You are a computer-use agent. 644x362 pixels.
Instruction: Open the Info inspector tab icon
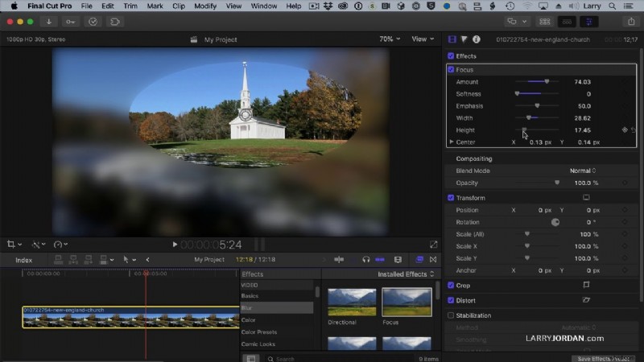(x=476, y=39)
